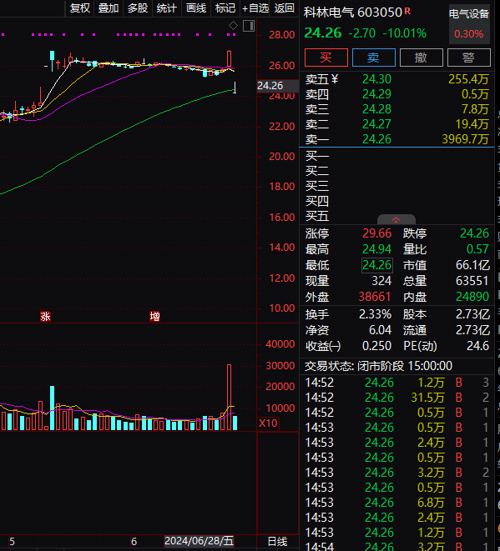Screen dimensions: 500x551
Task: Select the 卖一 row at 24.26
Action: (x=397, y=140)
